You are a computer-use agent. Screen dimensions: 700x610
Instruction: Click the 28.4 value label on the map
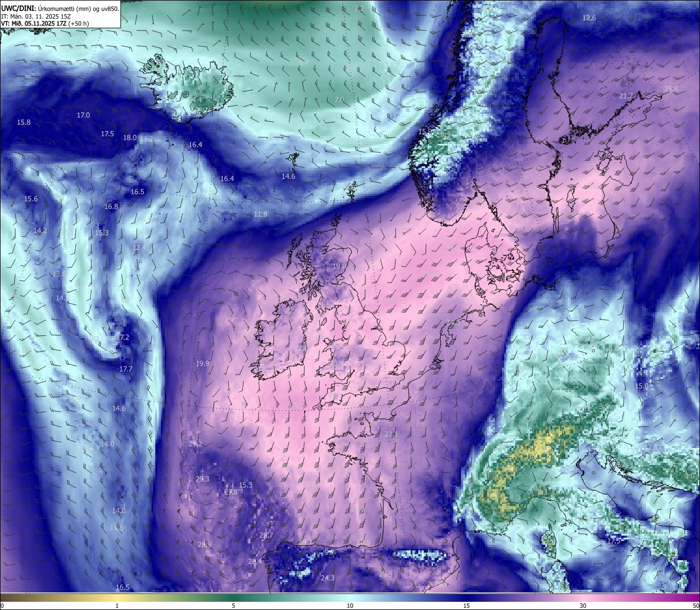pos(255,562)
